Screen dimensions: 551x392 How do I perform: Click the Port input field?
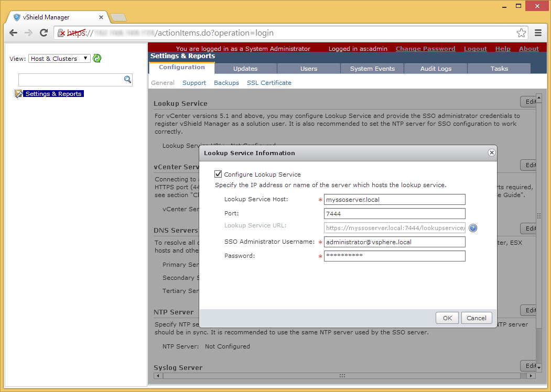coord(394,214)
